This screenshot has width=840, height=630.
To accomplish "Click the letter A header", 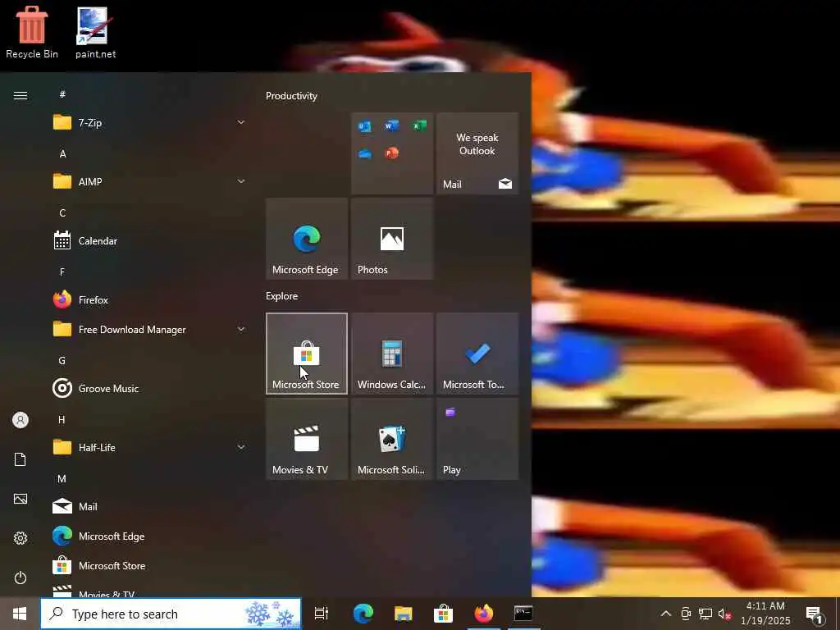I will click(62, 153).
